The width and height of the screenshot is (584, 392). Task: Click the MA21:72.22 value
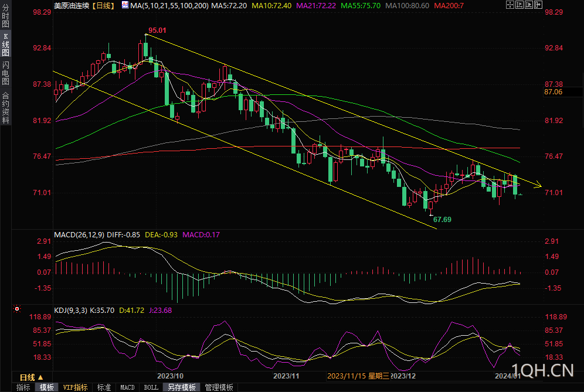[316, 6]
